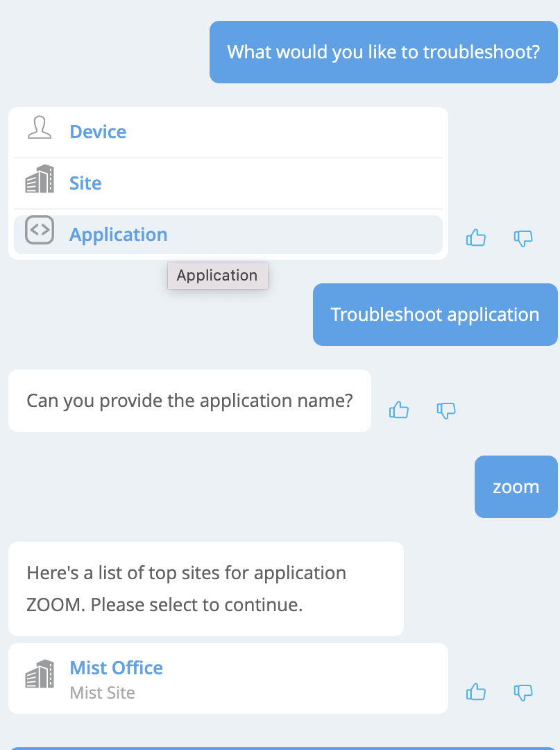Click the "Troubleshoot application" message bubble
560x750 pixels.
coord(435,315)
